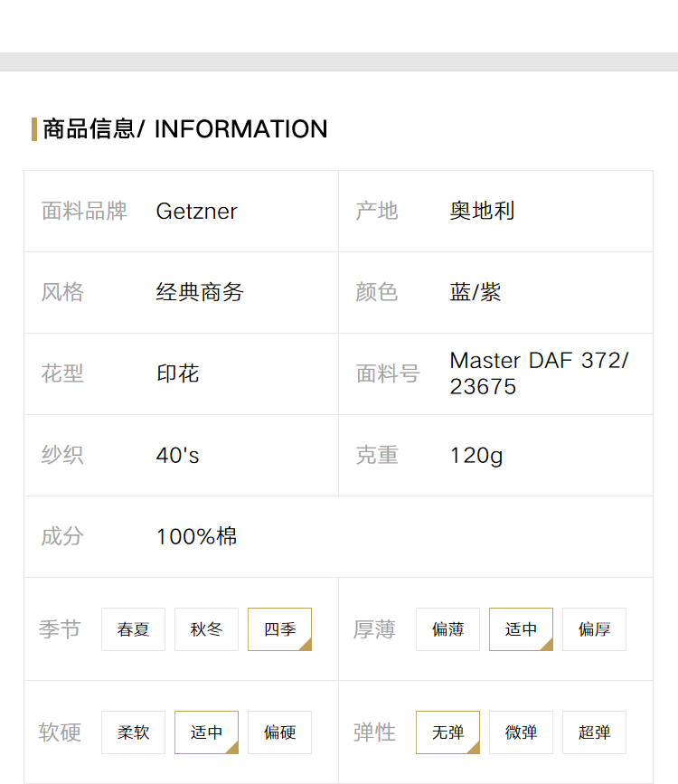Select the 偏厚 thickness option
Screen dimensions: 678x784
(595, 629)
